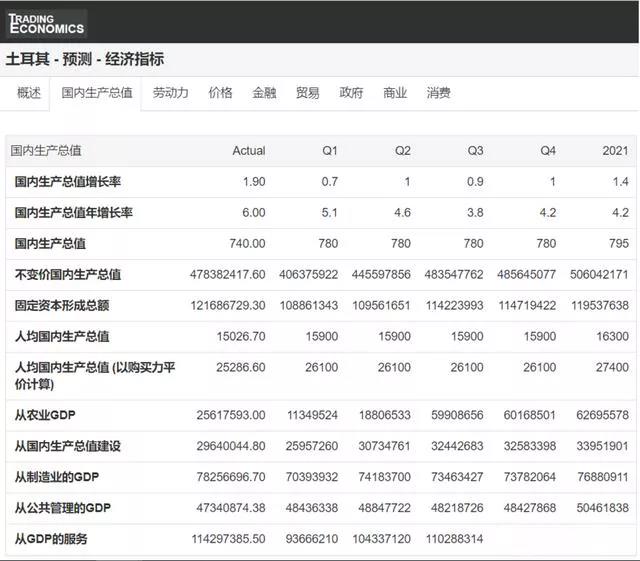The height and width of the screenshot is (561, 640).
Task: Select the actual value 1.90
Action: 254,181
